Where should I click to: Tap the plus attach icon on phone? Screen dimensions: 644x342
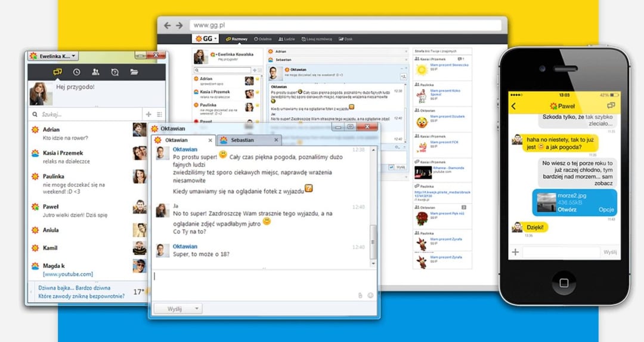tap(515, 252)
